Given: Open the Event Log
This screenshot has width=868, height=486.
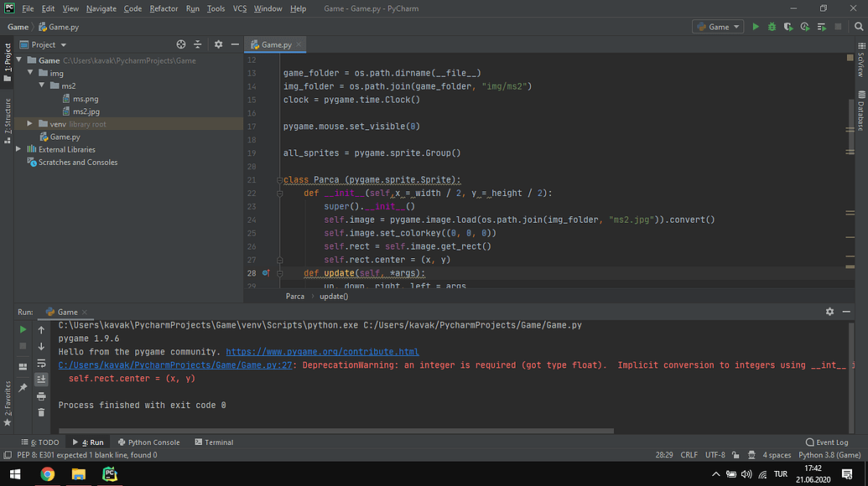Looking at the screenshot, I should coord(827,442).
